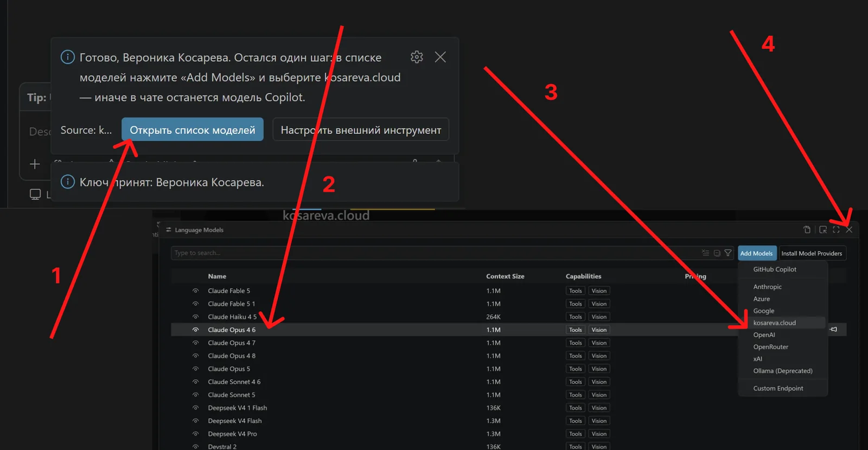
Task: Toggle visibility of Claude Opus 4 7
Action: [x=196, y=343]
